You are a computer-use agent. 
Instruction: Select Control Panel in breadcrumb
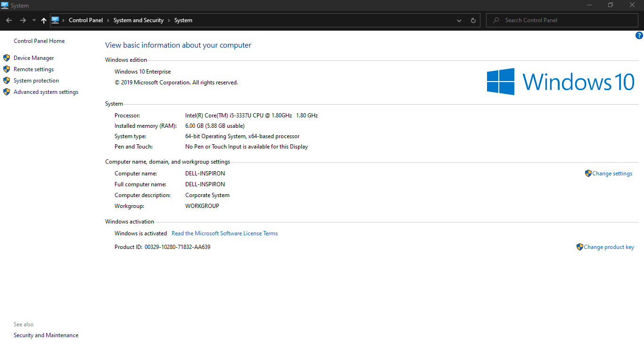coord(86,20)
